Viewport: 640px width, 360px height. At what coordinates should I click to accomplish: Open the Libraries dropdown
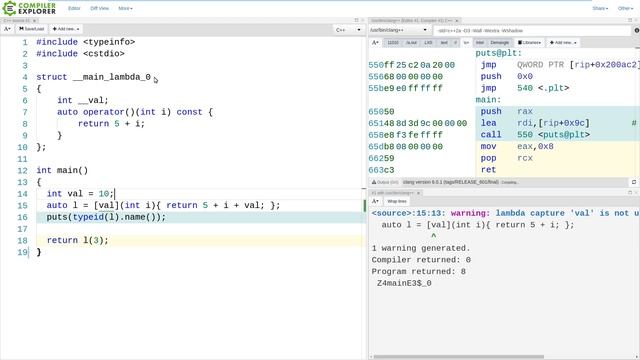529,42
